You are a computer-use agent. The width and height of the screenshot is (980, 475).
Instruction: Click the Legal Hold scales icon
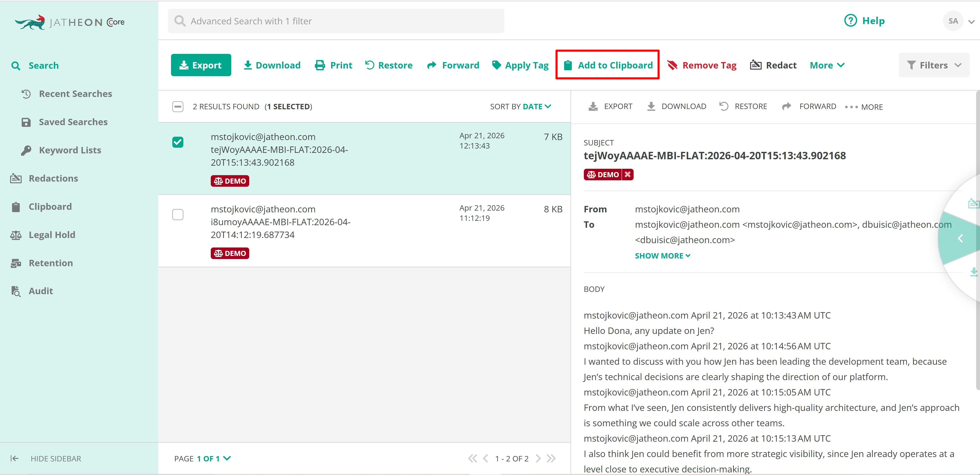click(x=16, y=235)
